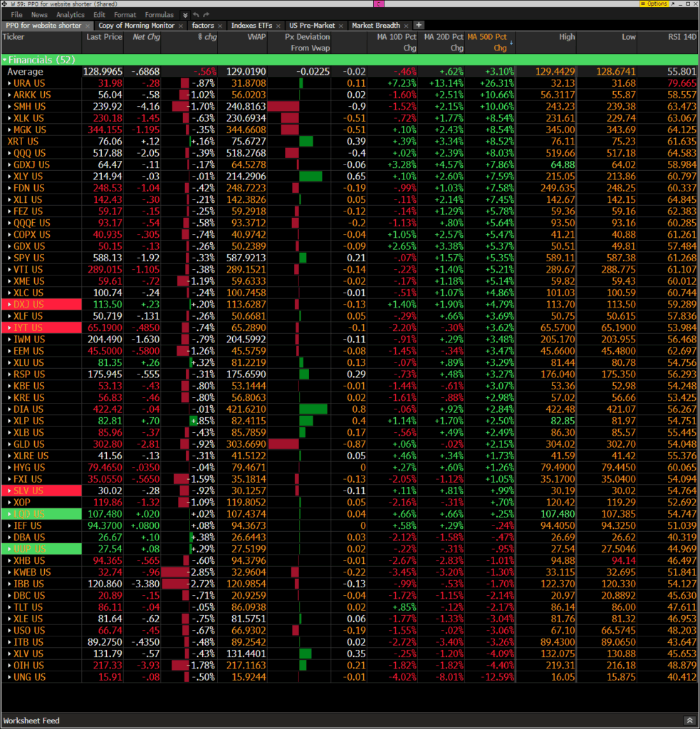Viewport: 700px width, 729px height.
Task: Open the Formulas menu
Action: tap(159, 15)
